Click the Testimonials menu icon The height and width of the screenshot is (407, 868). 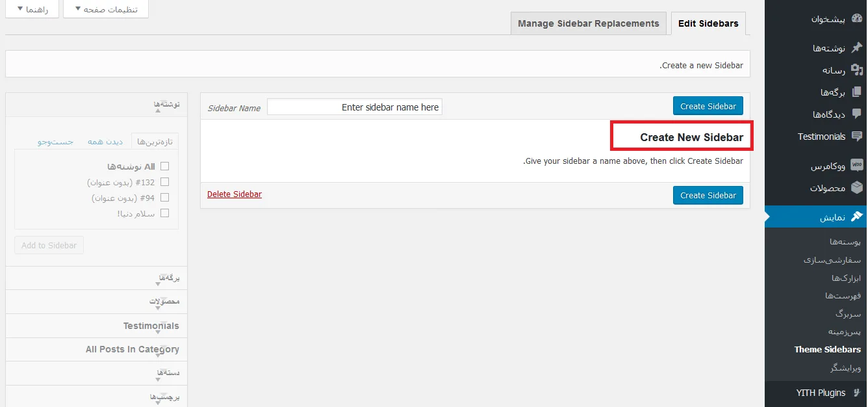(x=856, y=137)
